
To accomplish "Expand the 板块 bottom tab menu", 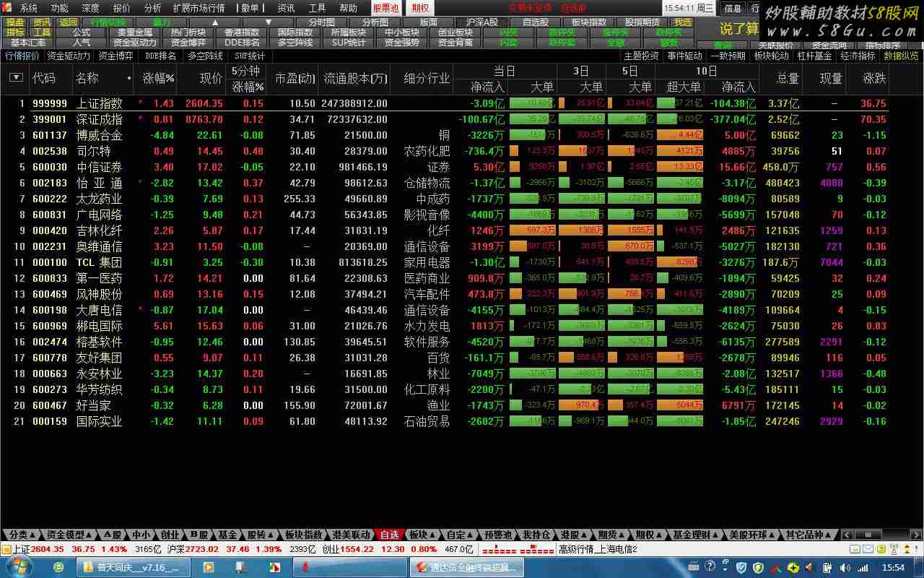I will pyautogui.click(x=422, y=535).
